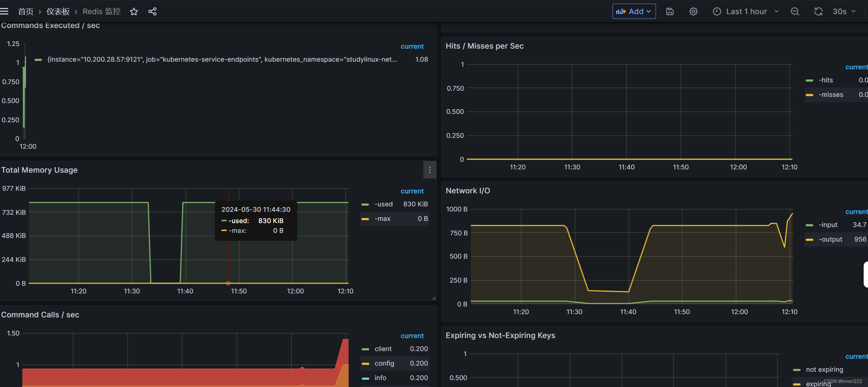The height and width of the screenshot is (387, 868).
Task: Open the Add panel dropdown
Action: [x=634, y=12]
